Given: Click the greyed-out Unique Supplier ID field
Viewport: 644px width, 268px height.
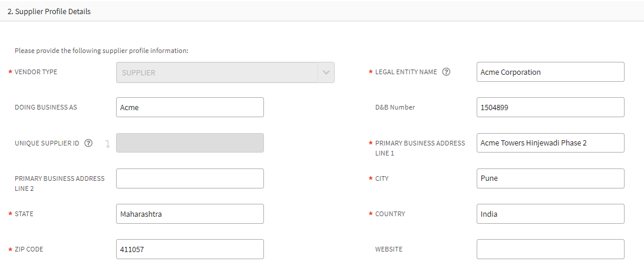Looking at the screenshot, I should (190, 143).
